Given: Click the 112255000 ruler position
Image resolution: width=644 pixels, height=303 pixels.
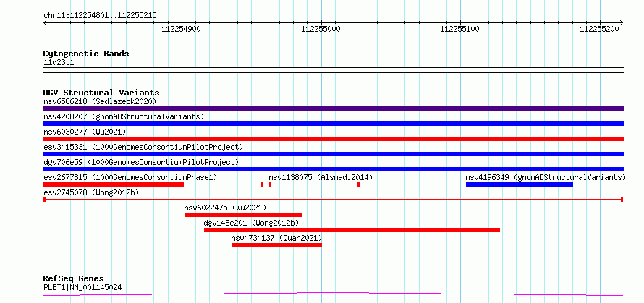Looking at the screenshot, I should click(x=321, y=29).
